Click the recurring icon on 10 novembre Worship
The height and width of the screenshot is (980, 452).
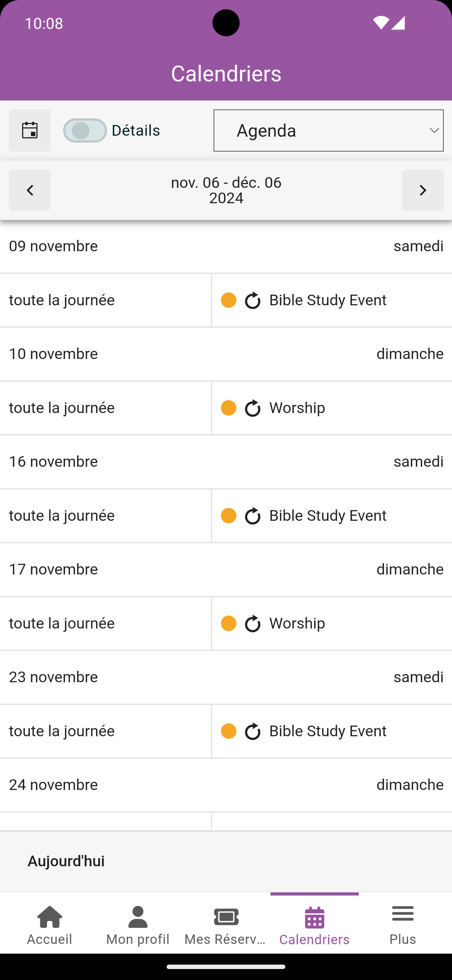point(252,408)
